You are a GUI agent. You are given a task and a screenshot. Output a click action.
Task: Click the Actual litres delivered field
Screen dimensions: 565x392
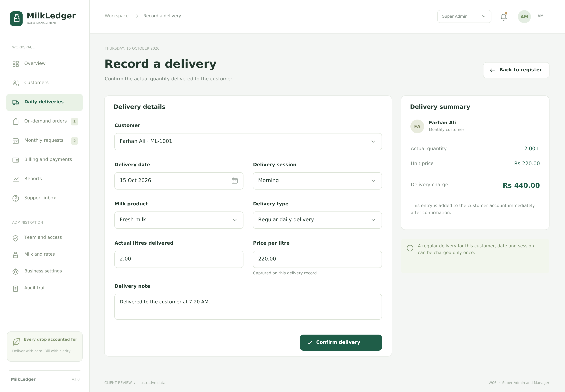[x=179, y=259]
